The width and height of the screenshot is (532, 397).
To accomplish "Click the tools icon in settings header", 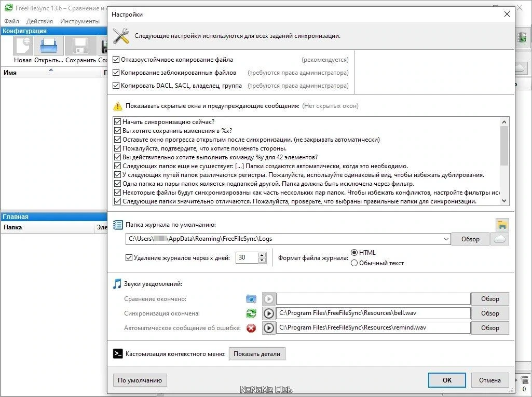I will point(121,36).
